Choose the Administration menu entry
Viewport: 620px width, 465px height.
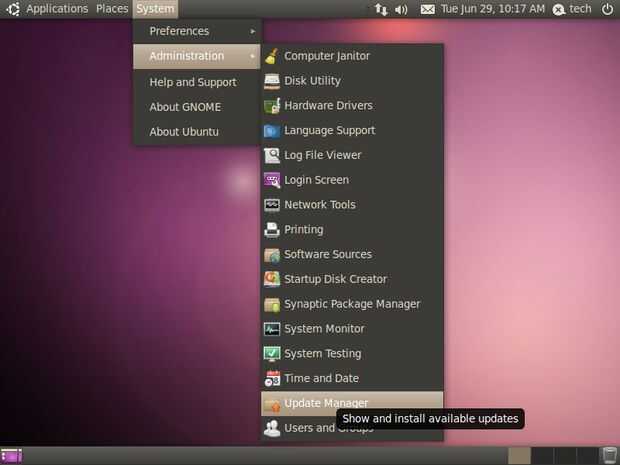click(x=197, y=57)
